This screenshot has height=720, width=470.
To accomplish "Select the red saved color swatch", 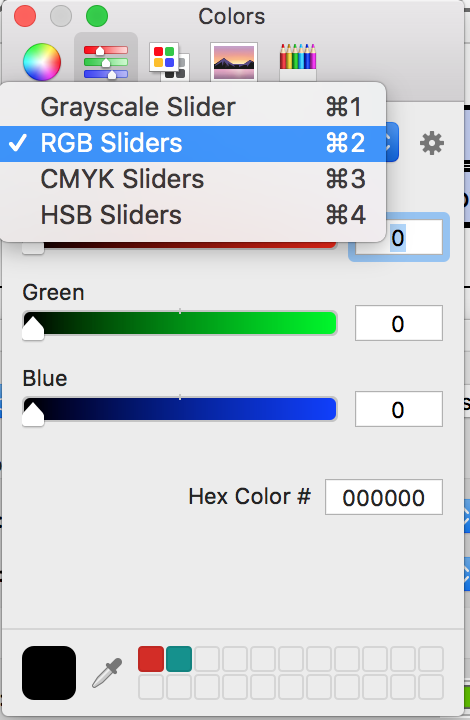I will (x=151, y=659).
